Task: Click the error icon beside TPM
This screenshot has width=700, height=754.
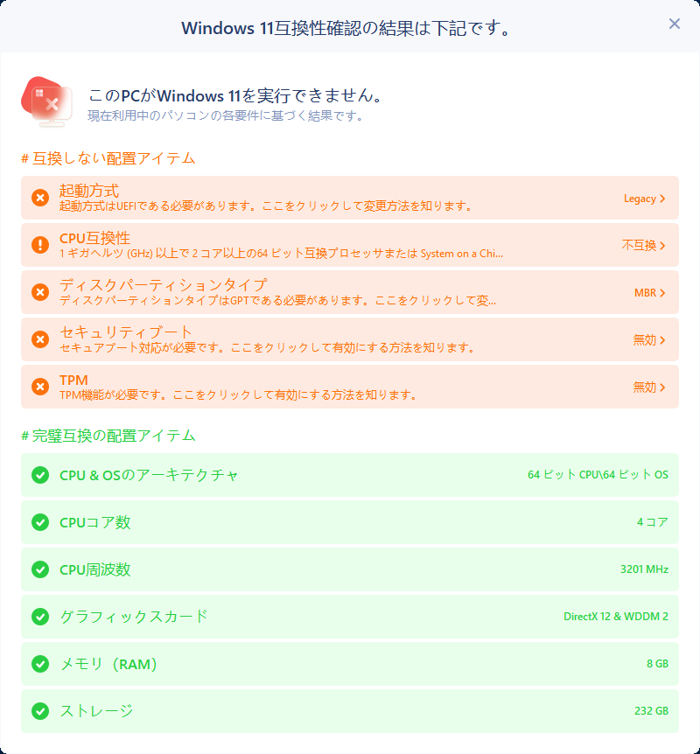Action: click(40, 387)
